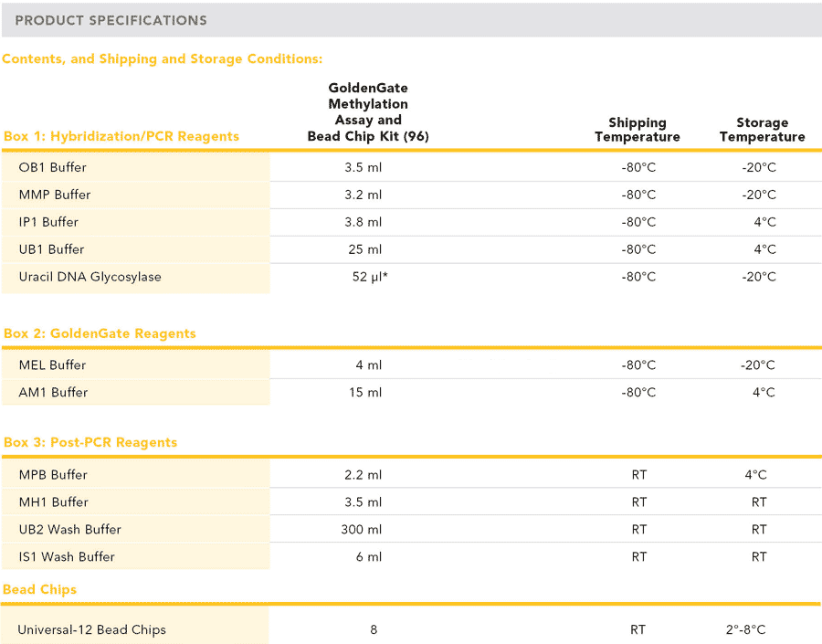Click the GoldenGate Methylation Assay column header
822x644 pixels.
[x=368, y=111]
